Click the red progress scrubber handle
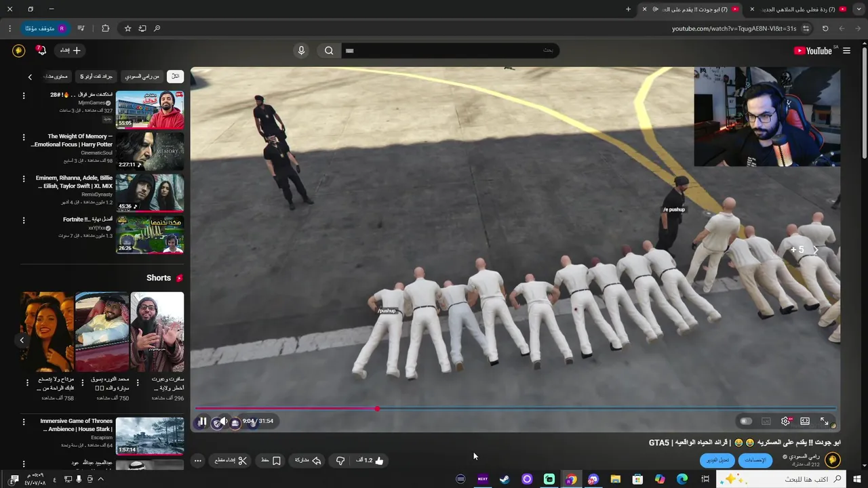The width and height of the screenshot is (868, 488). point(377,409)
